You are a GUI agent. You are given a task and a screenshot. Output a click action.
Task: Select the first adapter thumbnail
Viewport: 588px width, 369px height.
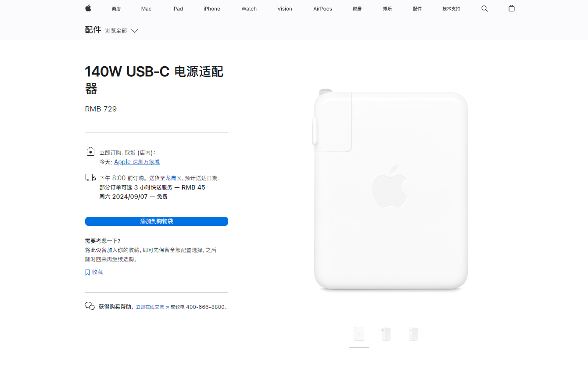click(359, 334)
